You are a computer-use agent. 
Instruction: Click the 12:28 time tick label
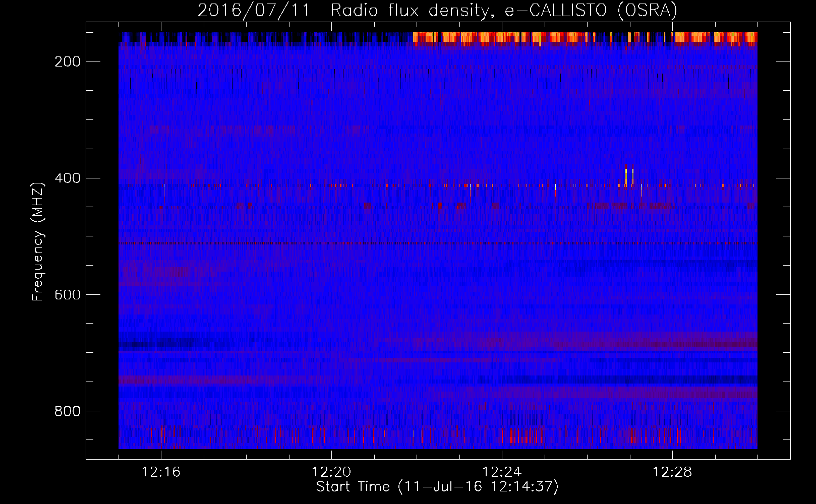tap(672, 472)
